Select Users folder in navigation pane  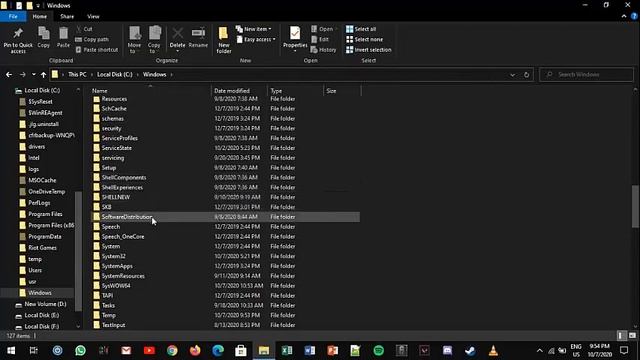coord(35,270)
